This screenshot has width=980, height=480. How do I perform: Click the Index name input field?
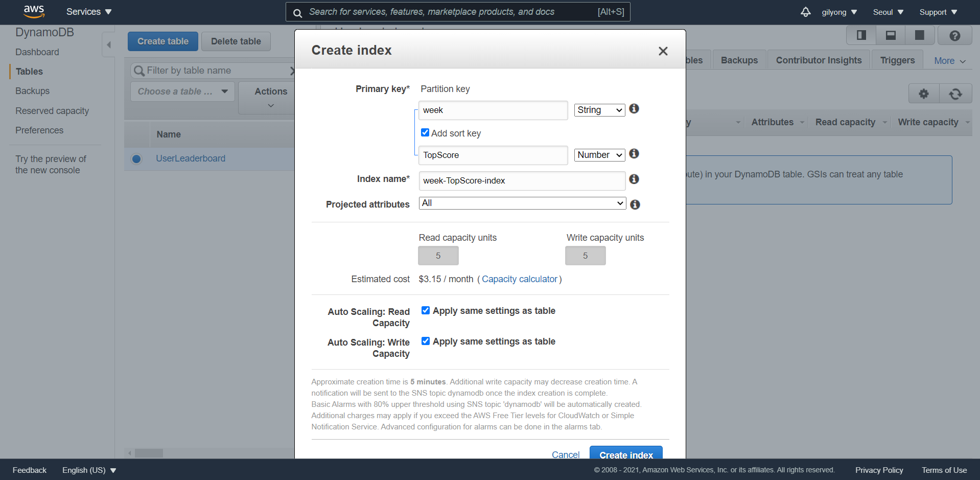point(522,181)
